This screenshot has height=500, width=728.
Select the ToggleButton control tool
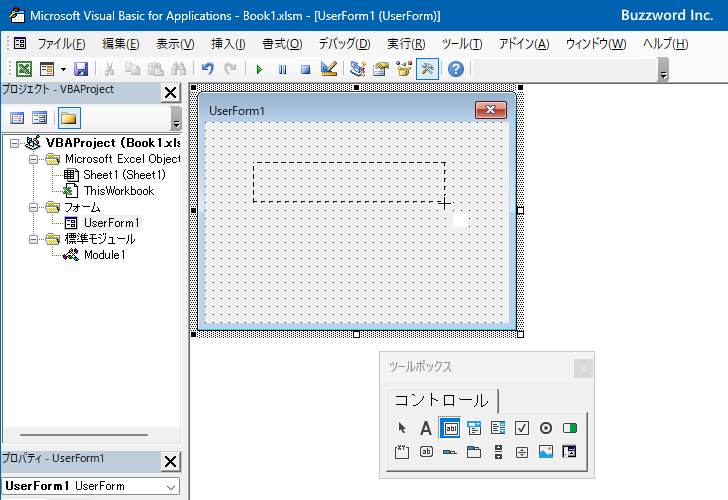570,428
